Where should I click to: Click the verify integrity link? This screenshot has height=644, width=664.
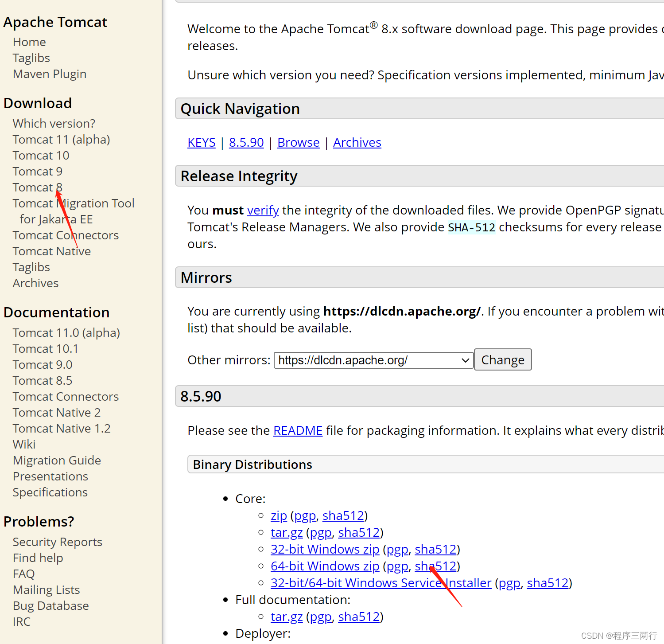pos(263,210)
